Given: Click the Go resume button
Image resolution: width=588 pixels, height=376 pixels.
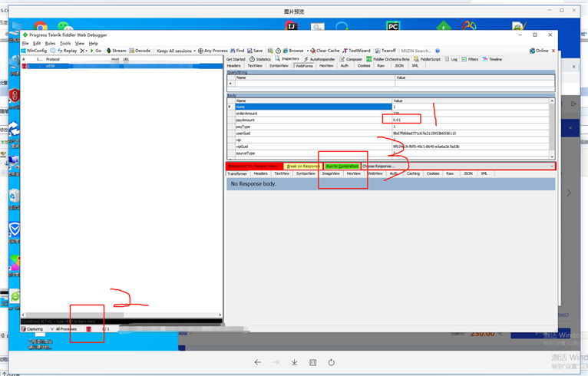Looking at the screenshot, I should [96, 51].
